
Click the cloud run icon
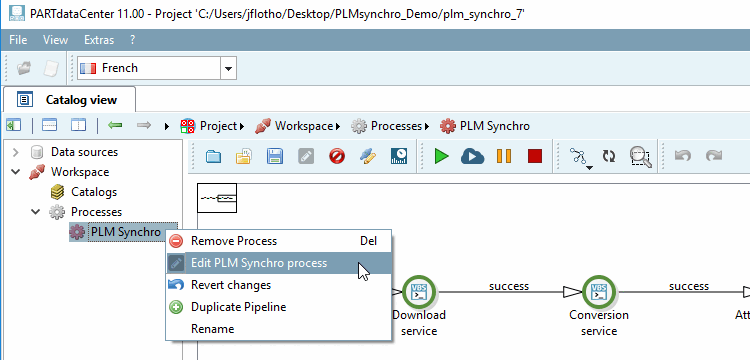point(472,156)
